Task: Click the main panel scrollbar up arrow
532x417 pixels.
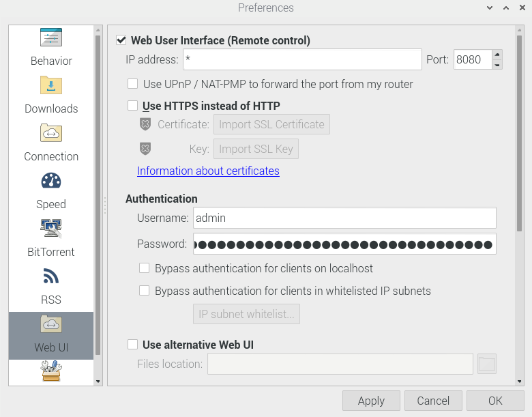Action: [x=519, y=30]
